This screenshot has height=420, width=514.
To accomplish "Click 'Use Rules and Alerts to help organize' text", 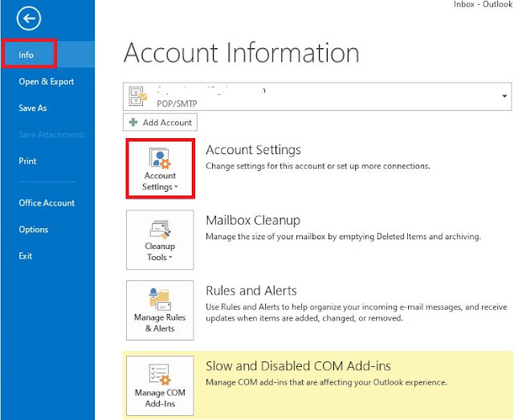I will (x=357, y=312).
